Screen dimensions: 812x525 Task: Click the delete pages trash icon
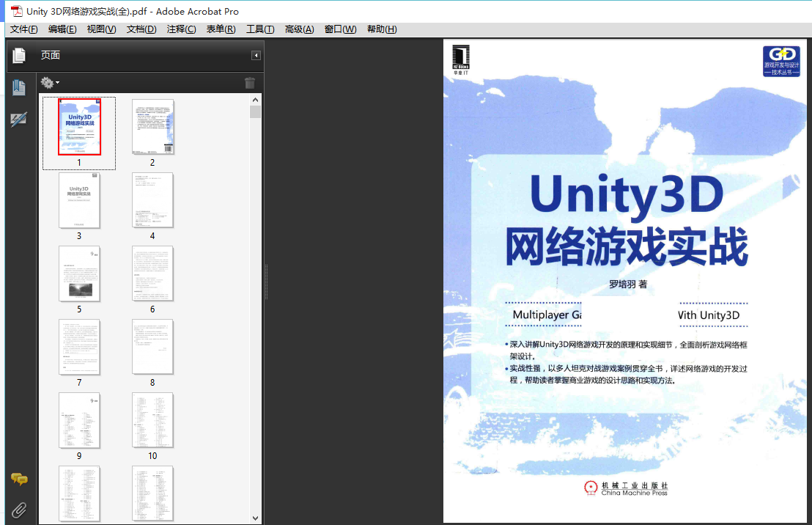(250, 82)
